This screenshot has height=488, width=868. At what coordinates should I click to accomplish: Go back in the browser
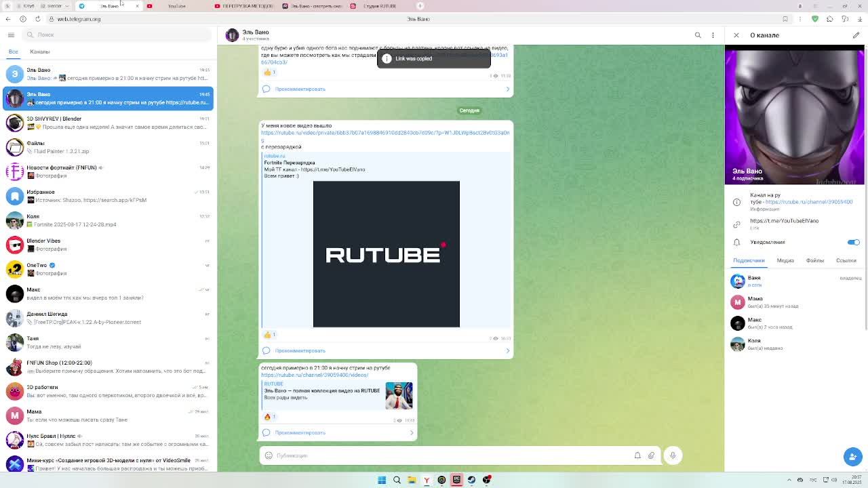8,19
